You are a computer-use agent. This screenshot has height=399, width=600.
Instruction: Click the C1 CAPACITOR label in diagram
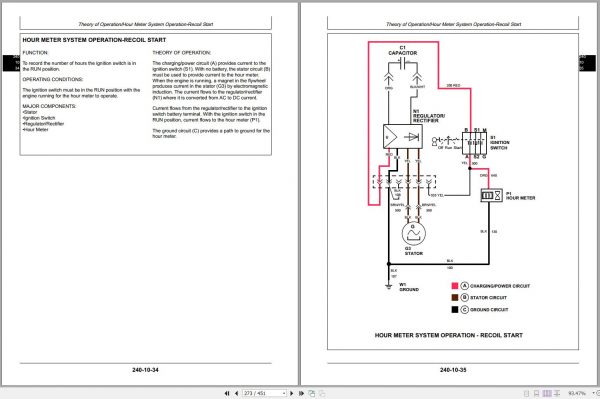pyautogui.click(x=403, y=50)
